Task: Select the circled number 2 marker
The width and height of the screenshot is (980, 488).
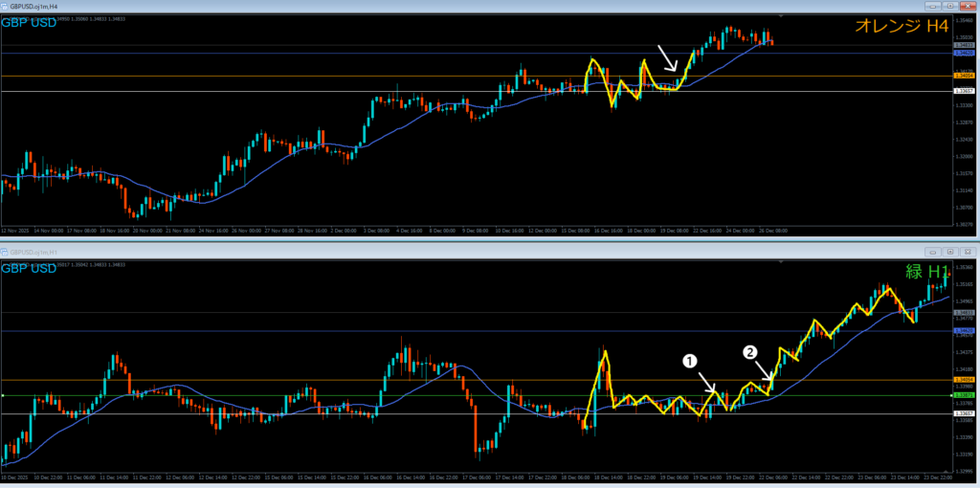Action: 751,352
